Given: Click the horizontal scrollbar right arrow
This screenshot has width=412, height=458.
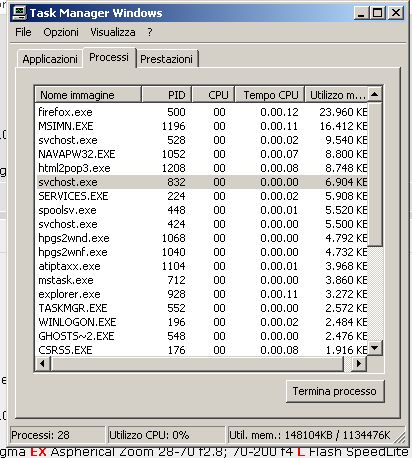Looking at the screenshot, I should click(x=359, y=363).
